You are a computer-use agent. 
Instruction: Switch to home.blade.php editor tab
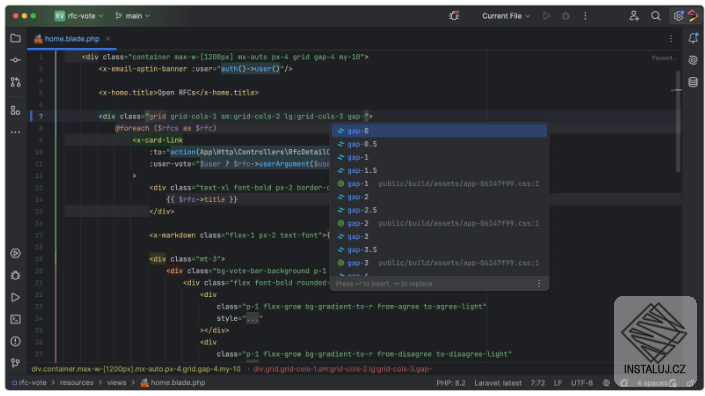point(72,39)
